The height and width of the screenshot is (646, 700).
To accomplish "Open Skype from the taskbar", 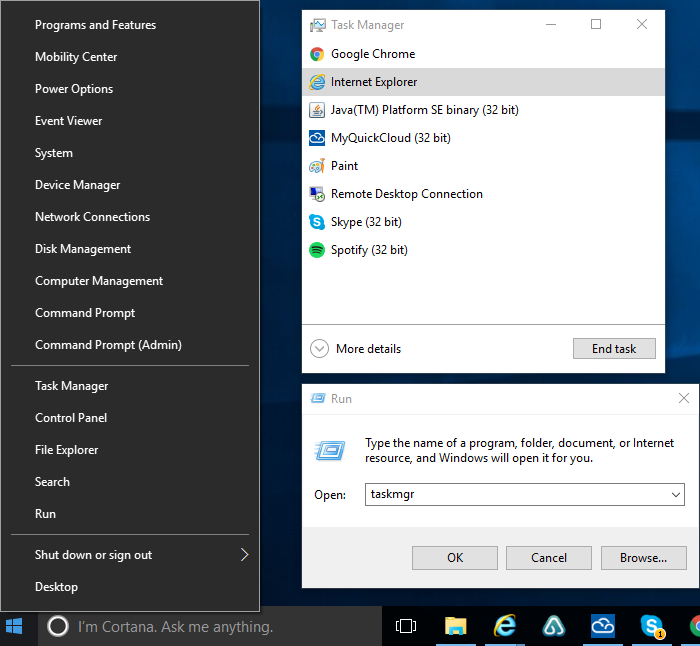I will coord(652,626).
